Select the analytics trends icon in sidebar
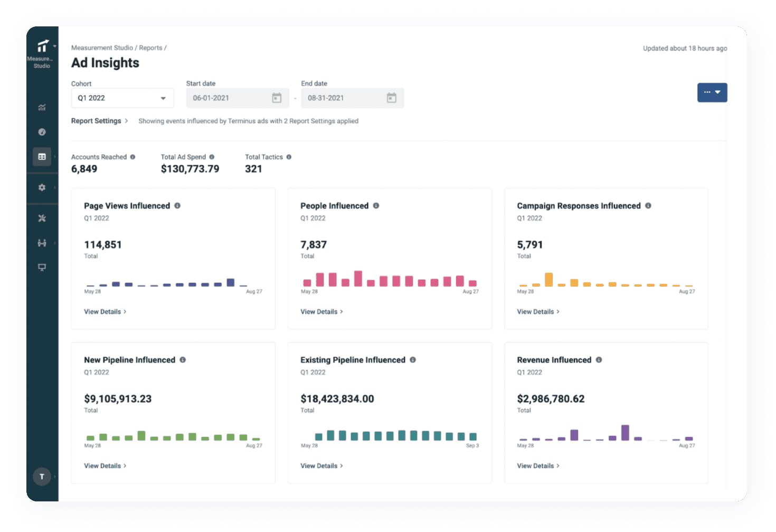 [x=42, y=107]
